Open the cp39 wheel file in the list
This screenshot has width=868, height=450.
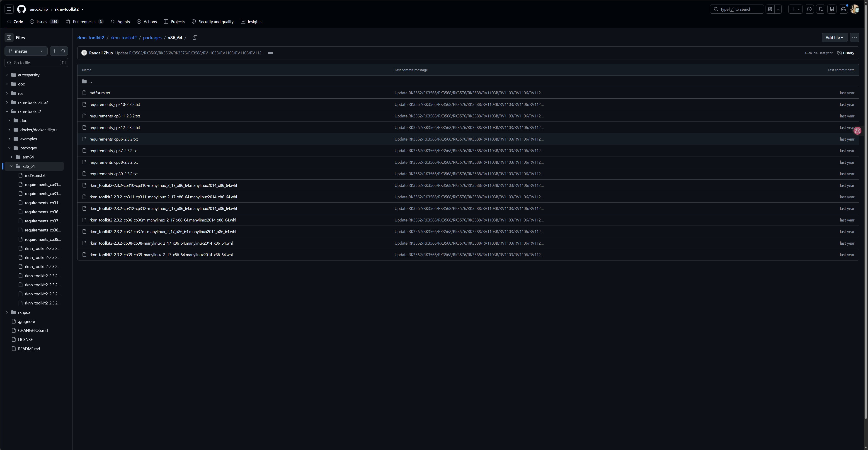161,255
